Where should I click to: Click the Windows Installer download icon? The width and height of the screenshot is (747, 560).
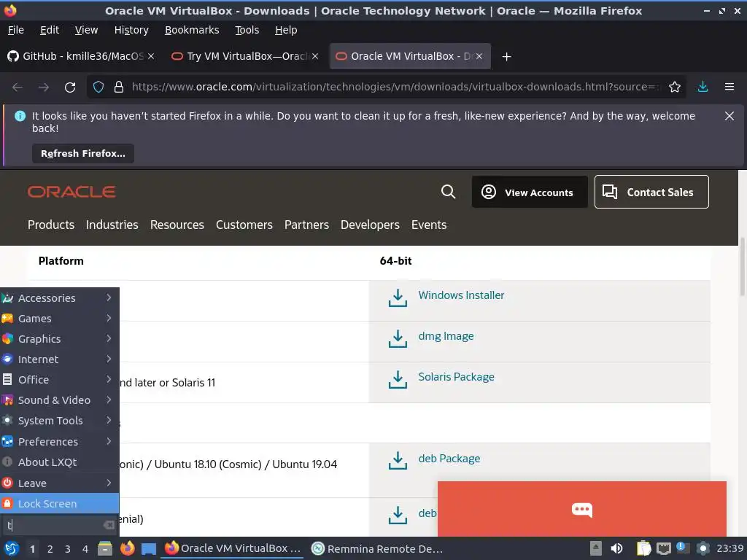pyautogui.click(x=398, y=298)
